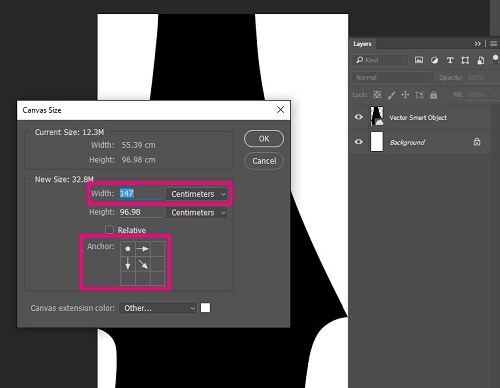The height and width of the screenshot is (388, 500).
Task: Open the Opacity value dropdown
Action: [494, 78]
